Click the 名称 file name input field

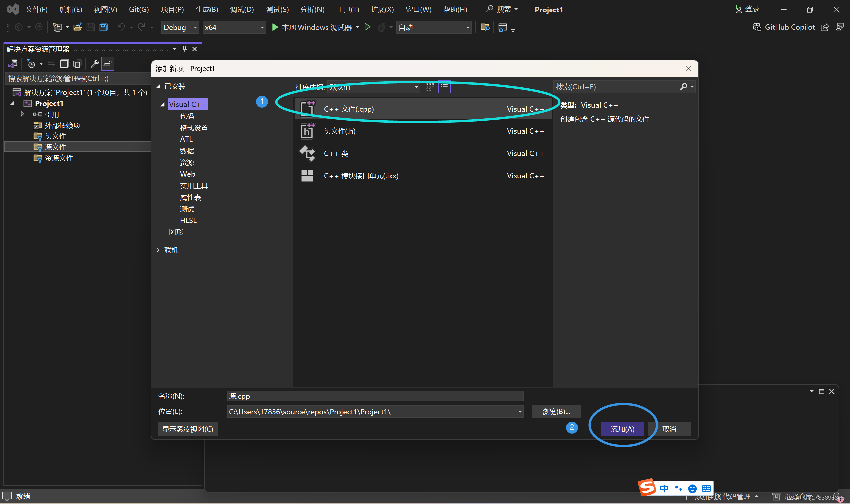click(375, 396)
